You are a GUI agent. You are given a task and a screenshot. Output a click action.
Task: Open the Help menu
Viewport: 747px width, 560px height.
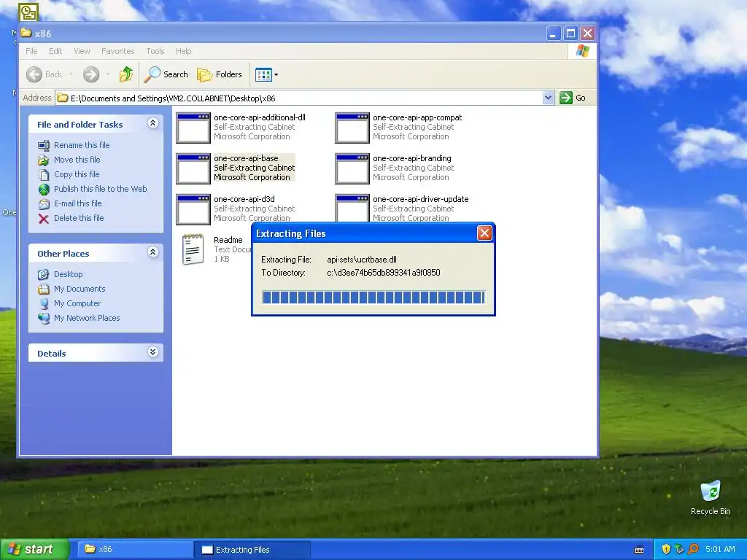click(x=183, y=51)
